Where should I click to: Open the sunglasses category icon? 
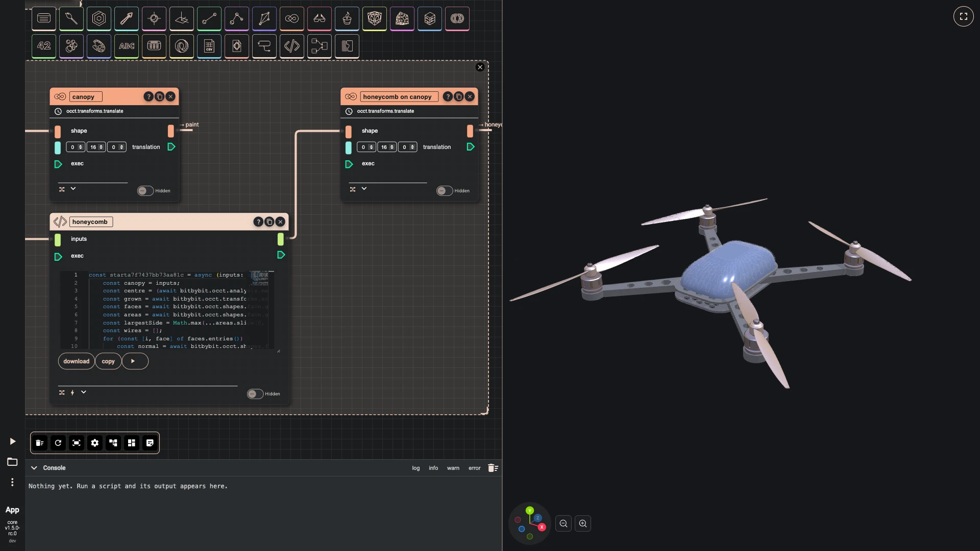320,19
